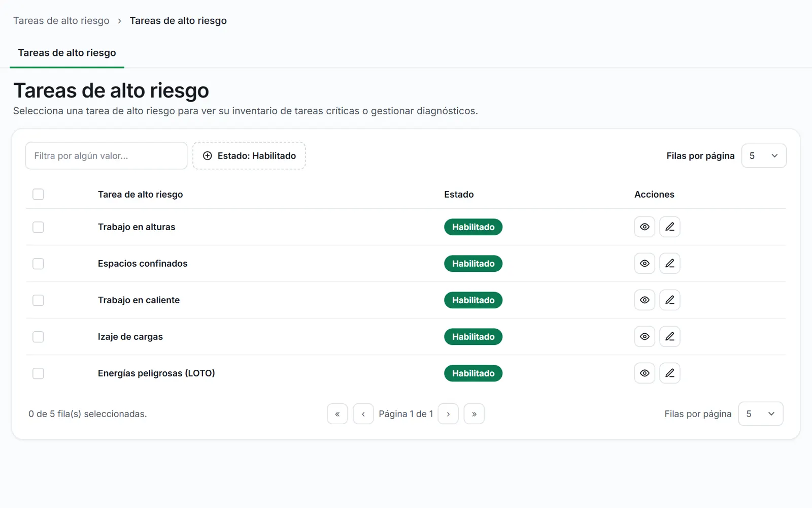
Task: Check the Espacios confinados row
Action: click(x=38, y=264)
